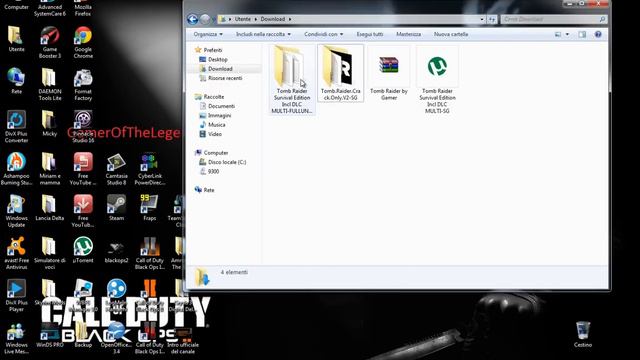Open Advanced SystemCare 6 desktop shortcut
The width and height of the screenshot is (640, 360).
coord(50,8)
